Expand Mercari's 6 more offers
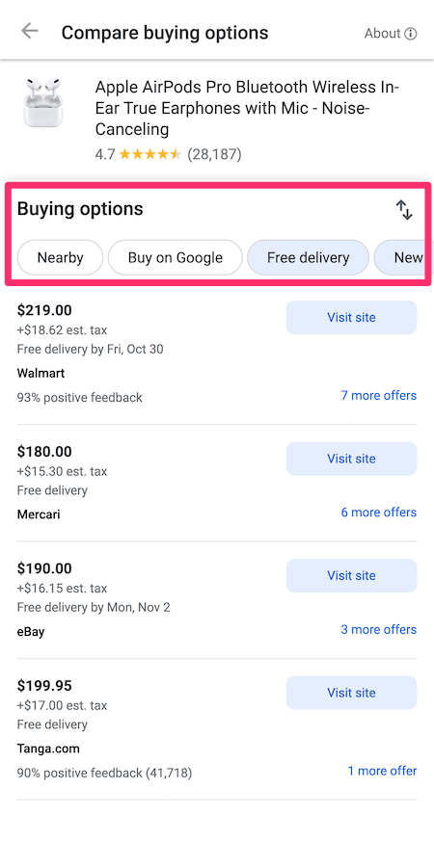Viewport: 434px width, 868px height. pyautogui.click(x=379, y=513)
